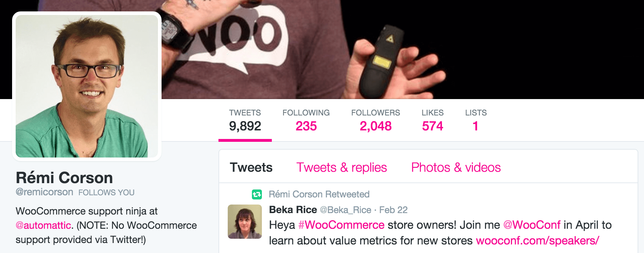View the FOLLOWING 235 list
Viewport: 644px width, 253px height.
pyautogui.click(x=306, y=120)
